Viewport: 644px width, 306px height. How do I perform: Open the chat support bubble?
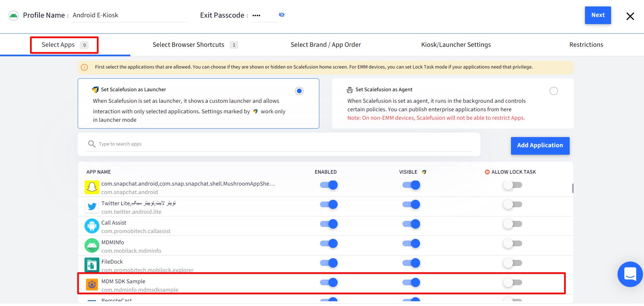pos(630,274)
